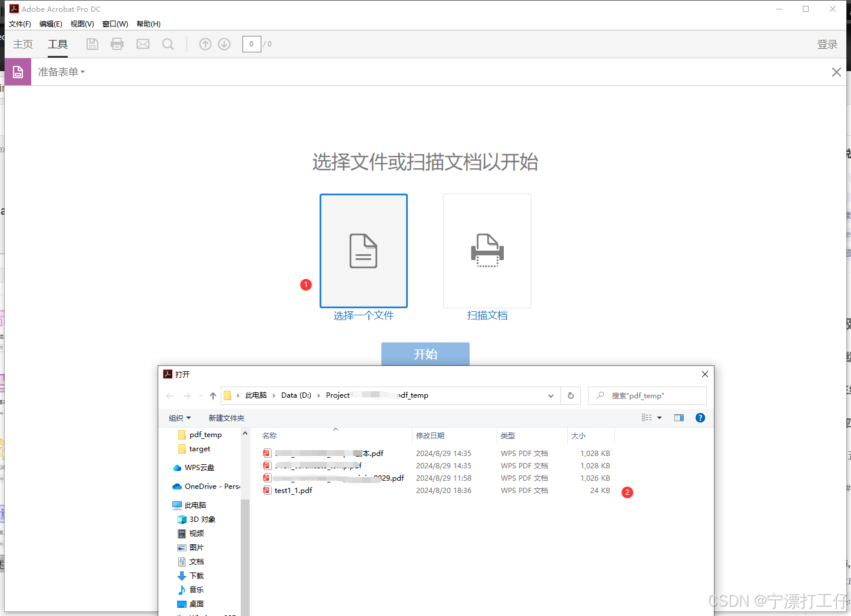Select the PDF file ending in 本.pdf

[323, 454]
